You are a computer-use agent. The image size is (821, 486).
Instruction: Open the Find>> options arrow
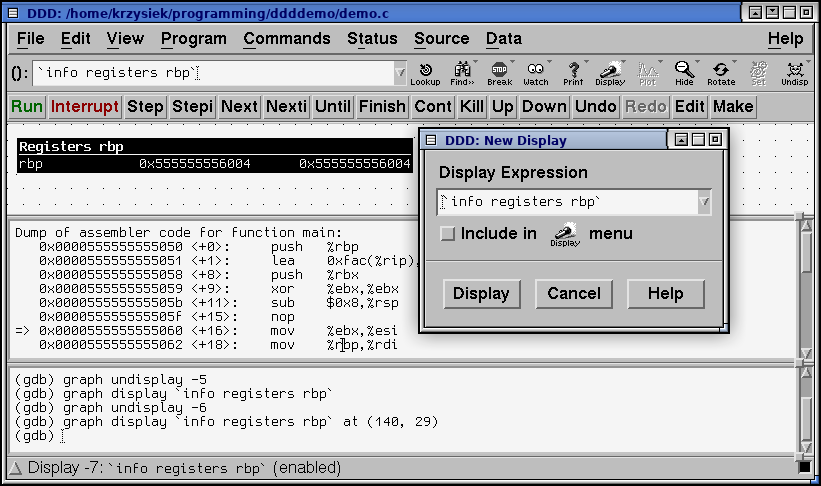[x=475, y=62]
